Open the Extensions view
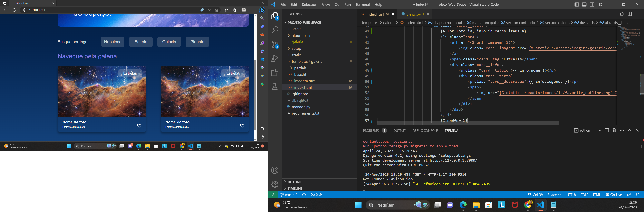Image resolution: width=644 pixels, height=212 pixels. tap(275, 73)
